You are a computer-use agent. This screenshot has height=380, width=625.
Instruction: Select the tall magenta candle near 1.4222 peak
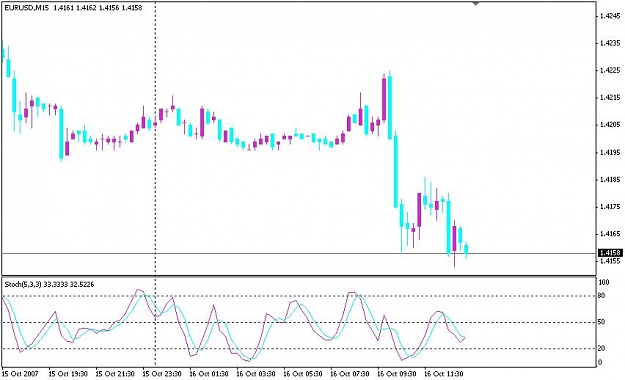pyautogui.click(x=384, y=99)
